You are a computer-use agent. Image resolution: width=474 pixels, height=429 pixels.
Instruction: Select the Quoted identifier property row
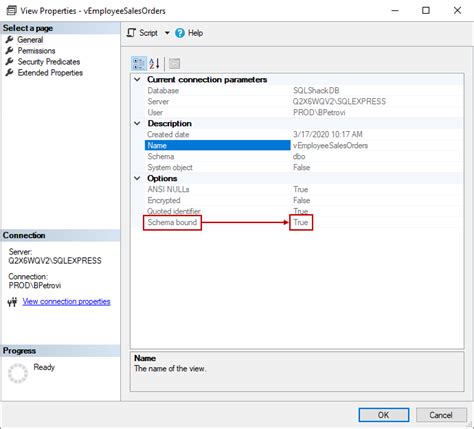[x=303, y=211]
